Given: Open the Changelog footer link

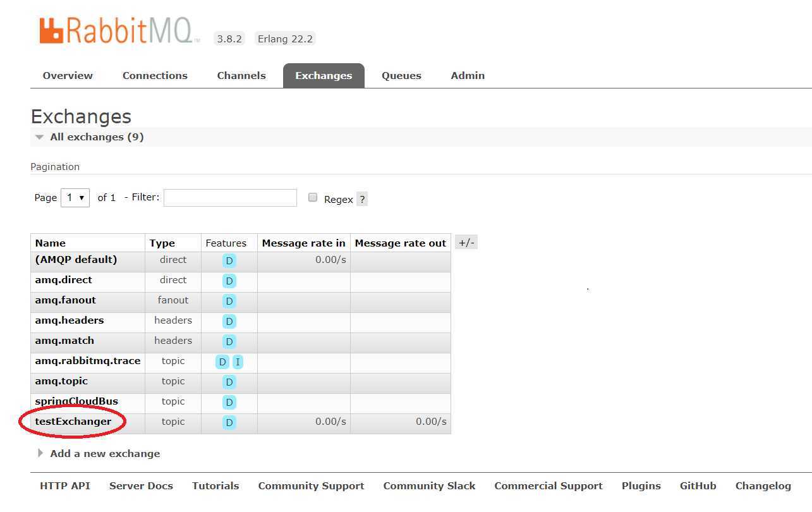Looking at the screenshot, I should pyautogui.click(x=763, y=486).
